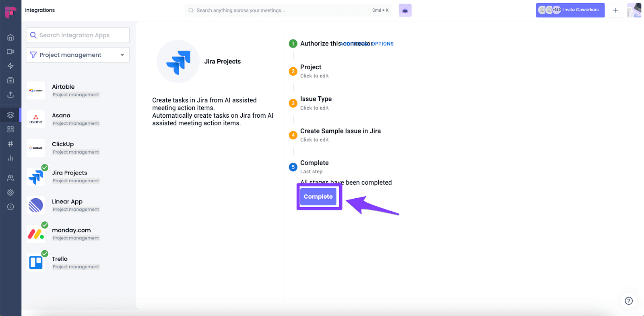
Task: Expand the dropdown arrow on category filter
Action: coord(122,55)
